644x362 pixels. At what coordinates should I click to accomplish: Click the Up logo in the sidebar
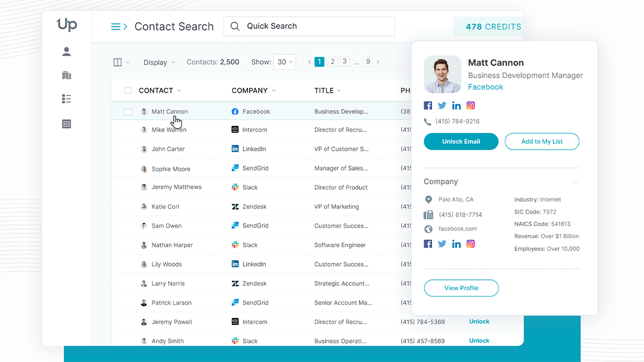67,25
